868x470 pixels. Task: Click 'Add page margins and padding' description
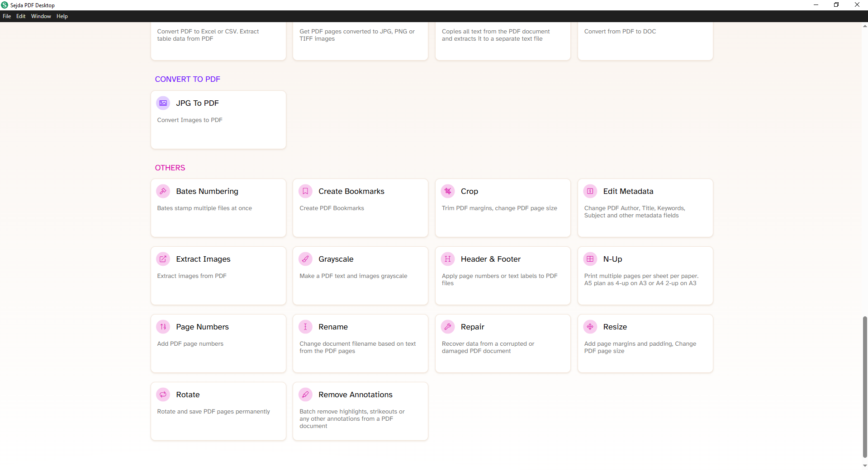pos(640,347)
